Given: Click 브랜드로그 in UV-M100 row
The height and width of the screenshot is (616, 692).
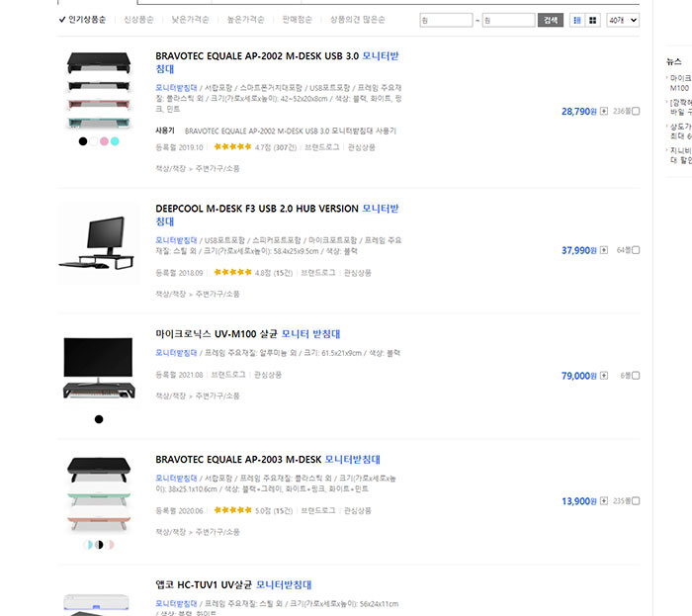Looking at the screenshot, I should tap(227, 375).
